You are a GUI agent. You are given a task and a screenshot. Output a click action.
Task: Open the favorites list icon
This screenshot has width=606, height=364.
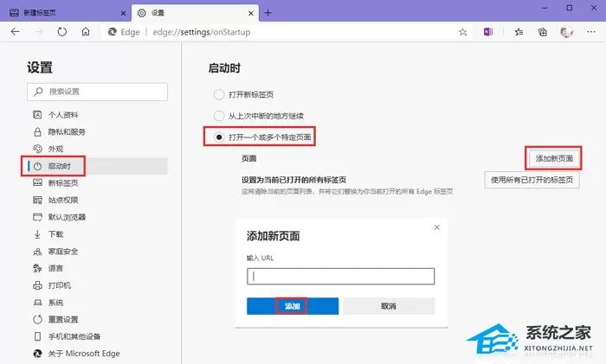click(519, 32)
